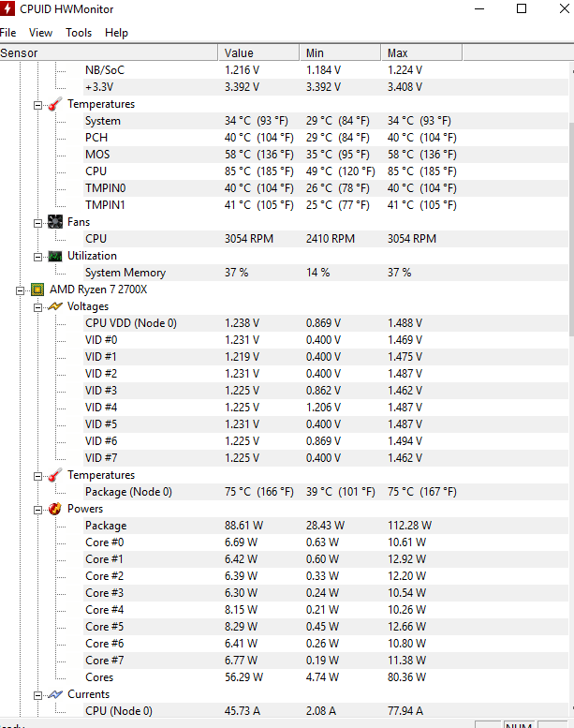
Task: Click the thermometer icon above Package (Node 0)
Action: pos(55,475)
